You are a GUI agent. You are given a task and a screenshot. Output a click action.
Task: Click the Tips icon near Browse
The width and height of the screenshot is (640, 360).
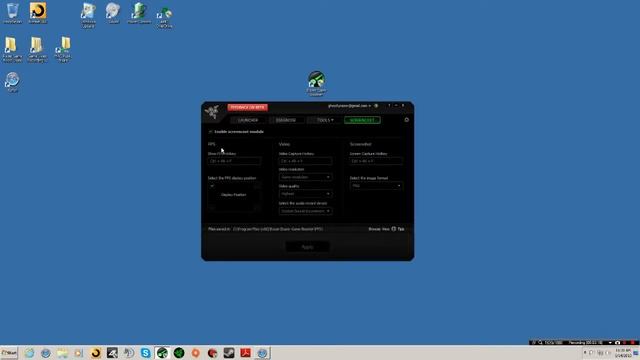click(x=394, y=229)
